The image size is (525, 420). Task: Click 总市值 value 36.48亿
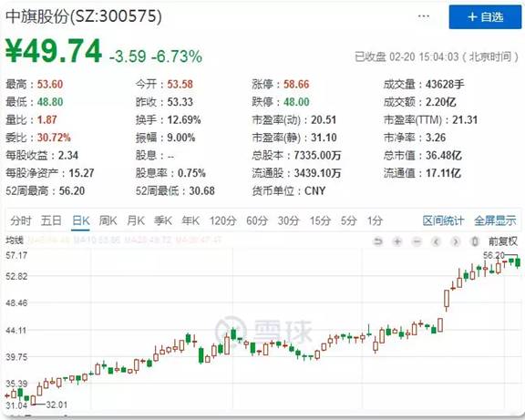[x=444, y=155]
